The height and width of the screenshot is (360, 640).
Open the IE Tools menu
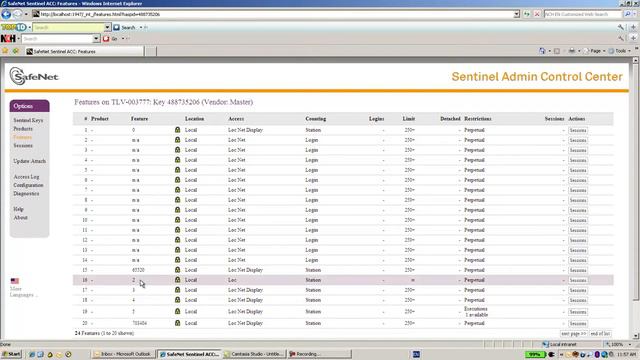(620, 51)
